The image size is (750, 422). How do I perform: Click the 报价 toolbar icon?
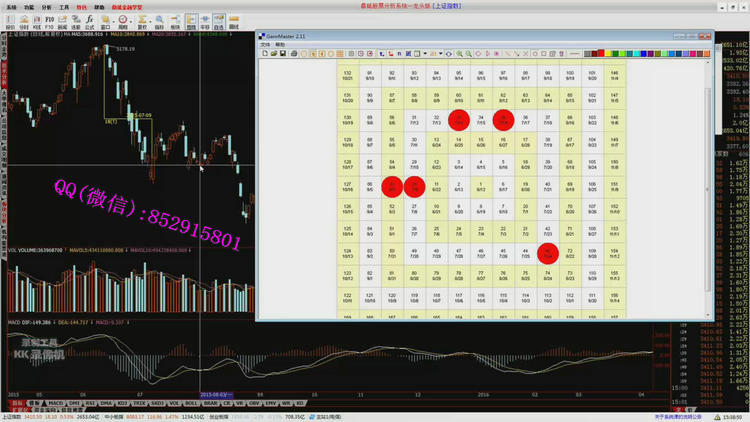[10, 22]
